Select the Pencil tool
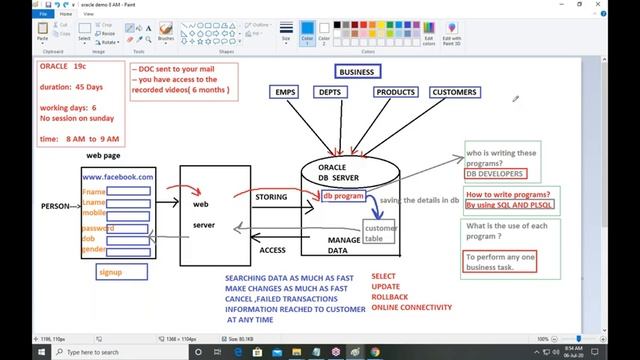 tap(130, 28)
